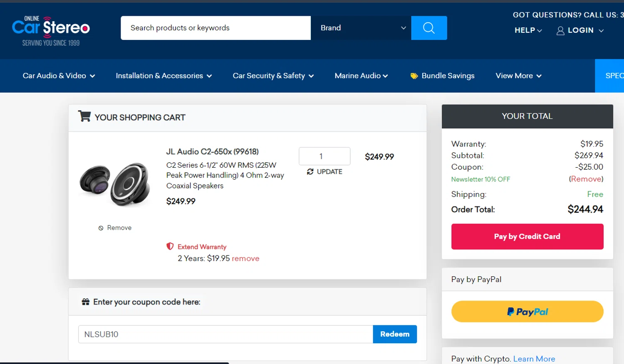Click Pay by Credit Card
This screenshot has height=364, width=624.
(527, 237)
